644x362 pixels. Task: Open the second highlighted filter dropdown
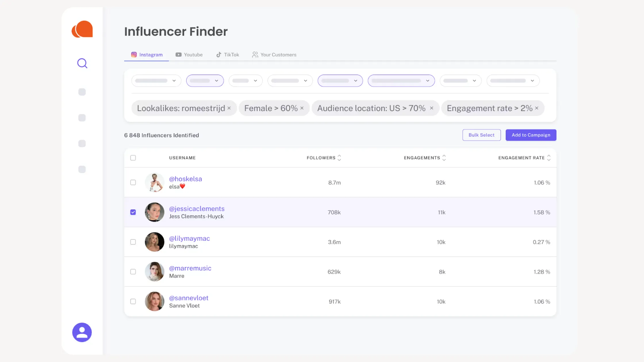[x=205, y=81]
